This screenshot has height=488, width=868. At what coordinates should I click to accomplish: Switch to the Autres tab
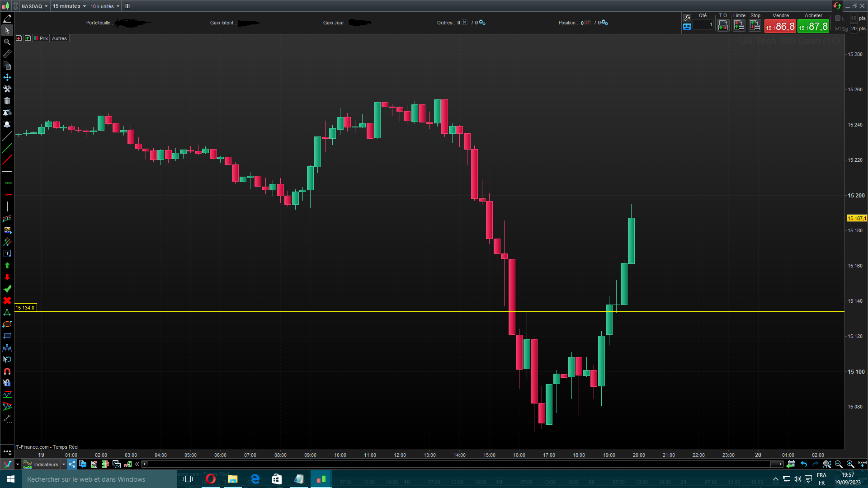click(59, 38)
